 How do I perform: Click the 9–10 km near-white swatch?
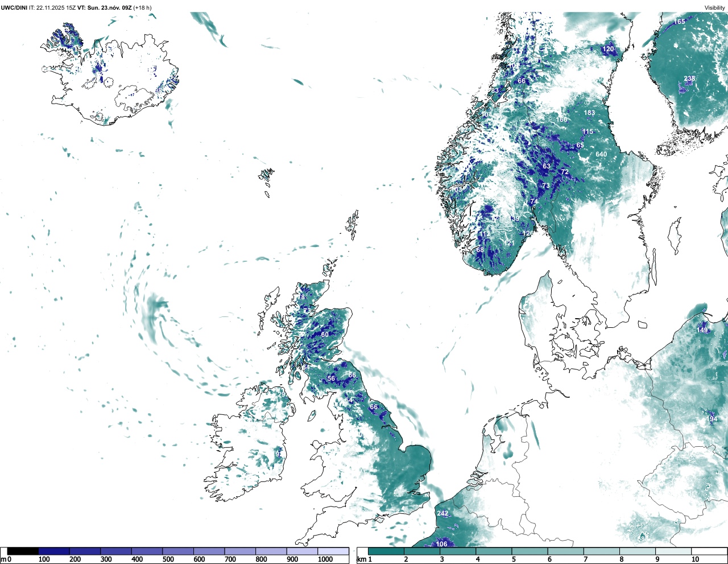(x=673, y=551)
